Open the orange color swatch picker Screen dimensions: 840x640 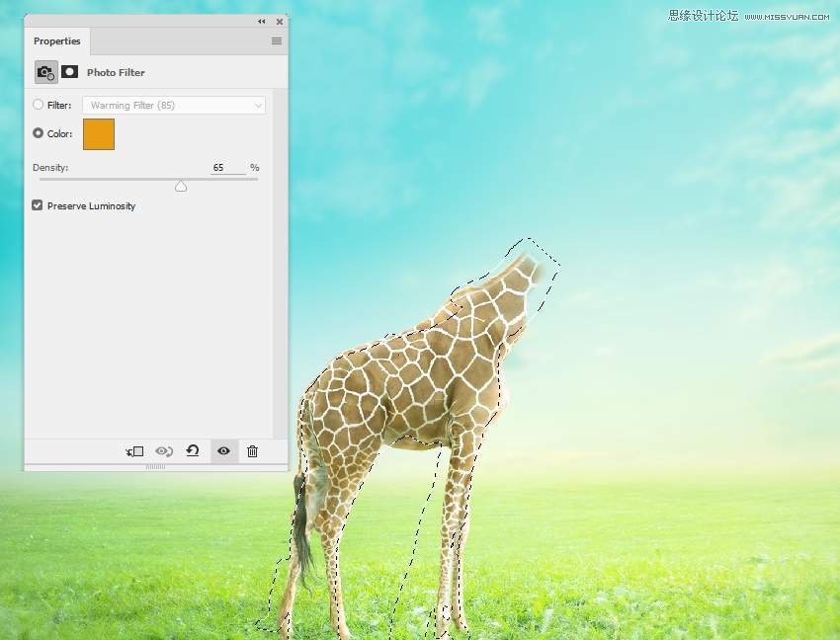click(x=99, y=134)
